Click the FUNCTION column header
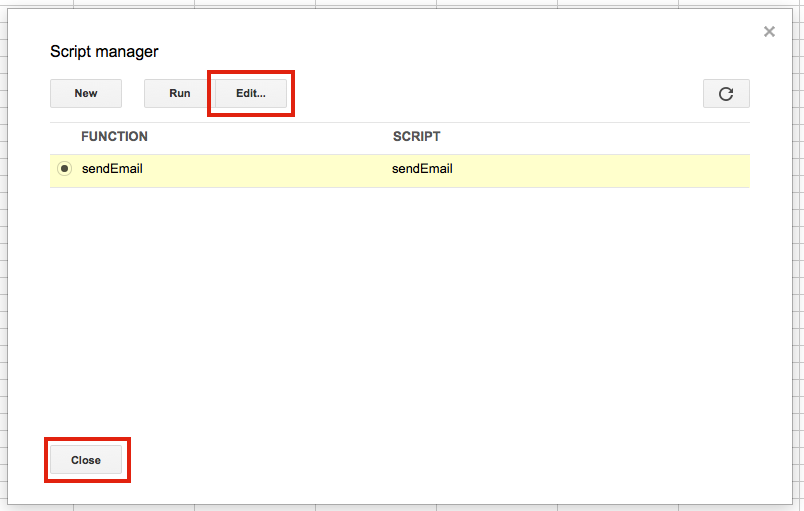 (114, 136)
